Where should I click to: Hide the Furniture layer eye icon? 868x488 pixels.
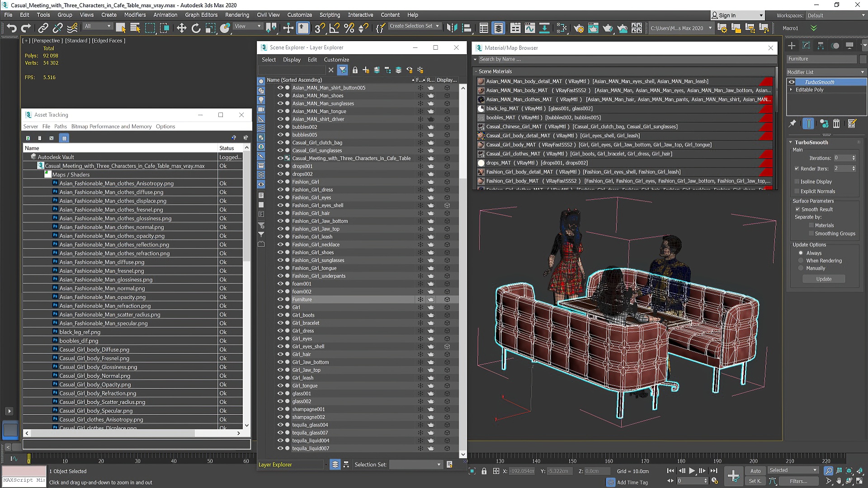280,299
